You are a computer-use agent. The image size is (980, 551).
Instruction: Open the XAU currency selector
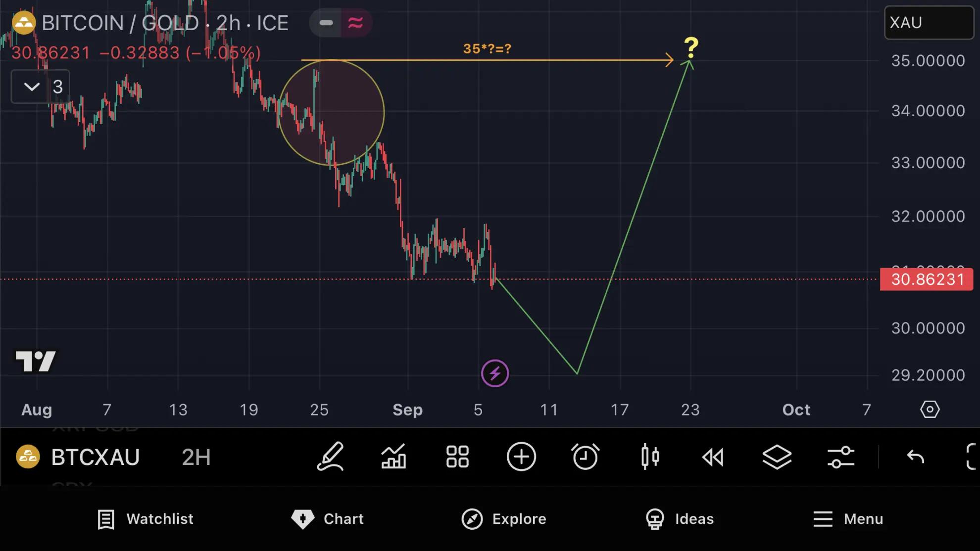(929, 23)
